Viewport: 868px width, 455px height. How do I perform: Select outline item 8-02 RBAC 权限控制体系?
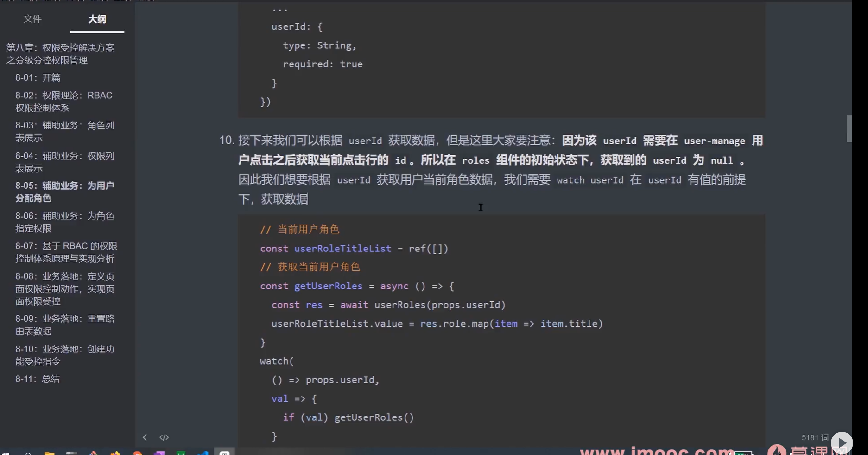(64, 102)
